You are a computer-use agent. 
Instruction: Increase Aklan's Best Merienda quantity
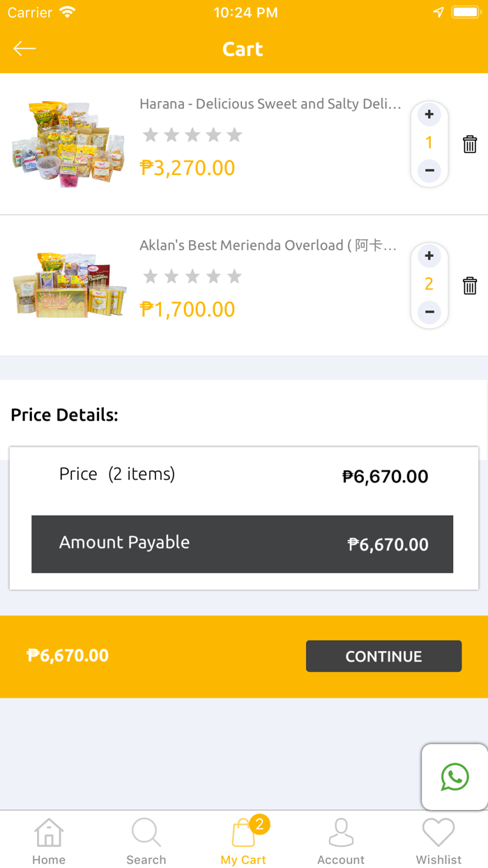(x=429, y=256)
